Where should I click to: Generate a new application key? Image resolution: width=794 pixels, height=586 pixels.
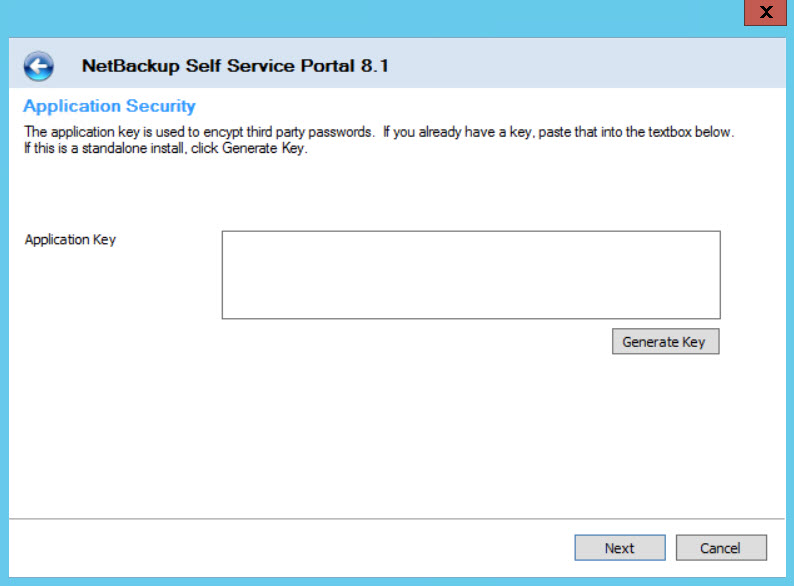[x=665, y=341]
